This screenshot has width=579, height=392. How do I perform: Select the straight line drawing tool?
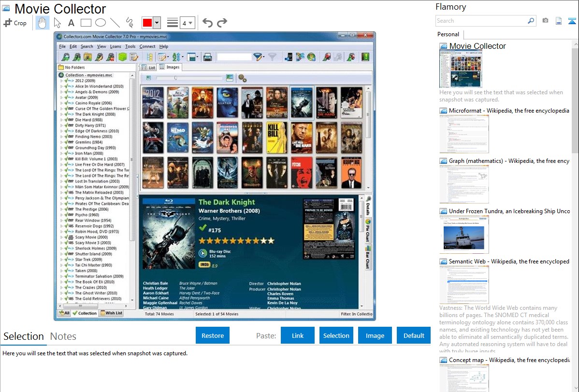click(x=115, y=23)
